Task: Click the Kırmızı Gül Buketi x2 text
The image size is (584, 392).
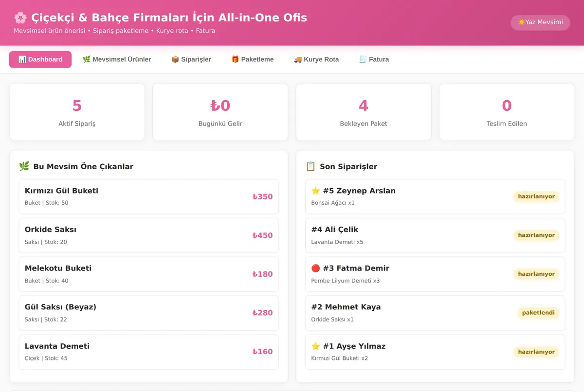Action: coord(340,358)
